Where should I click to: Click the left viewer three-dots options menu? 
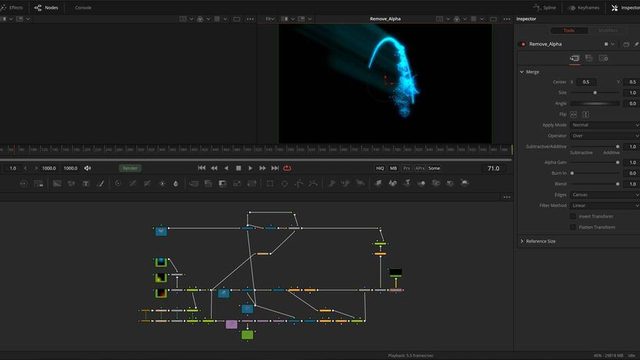250,19
